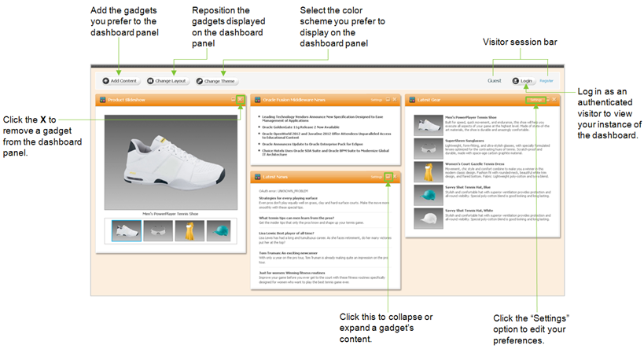Click the Login button
Image resolution: width=644 pixels, height=349 pixels.
point(522,81)
